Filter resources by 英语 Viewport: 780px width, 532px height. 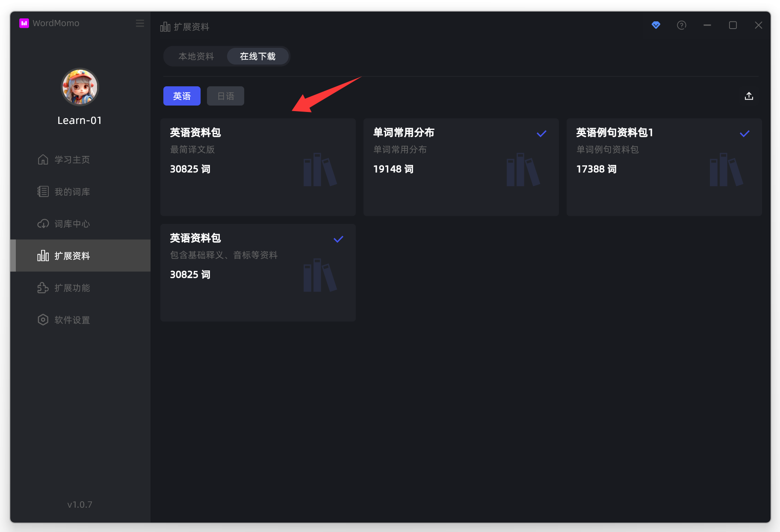182,96
